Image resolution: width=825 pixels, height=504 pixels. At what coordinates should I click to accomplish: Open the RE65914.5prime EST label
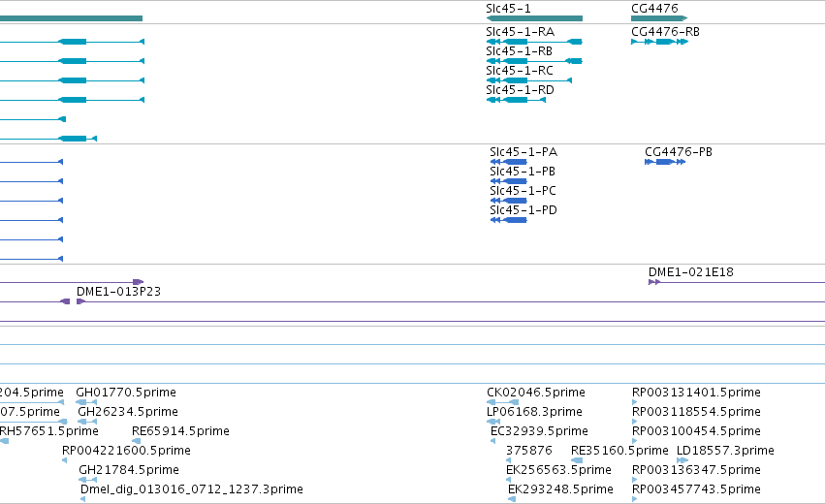(180, 431)
